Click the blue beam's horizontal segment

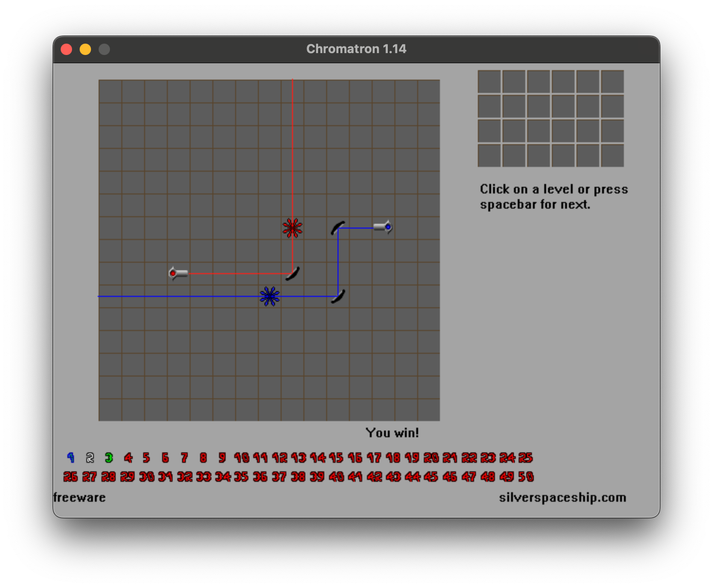point(190,295)
